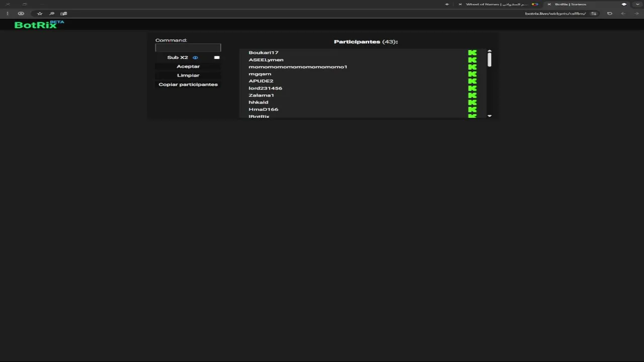Viewport: 644px width, 362px height.
Task: Select participant name Zalama1
Action: click(261, 95)
